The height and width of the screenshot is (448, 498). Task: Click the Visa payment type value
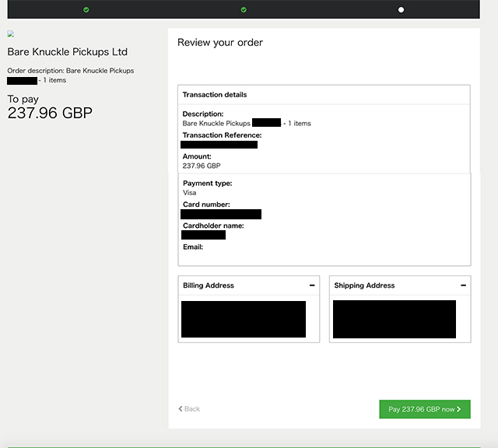coord(190,193)
